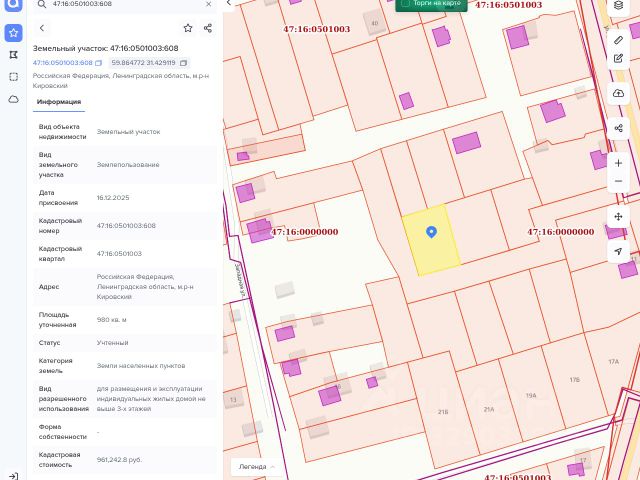Click the app logo at top left
Screen dimensions: 640x480
pos(13,5)
